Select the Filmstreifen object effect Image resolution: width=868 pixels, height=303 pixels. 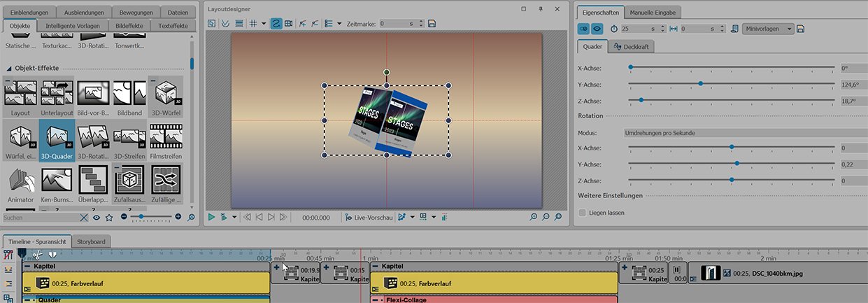click(x=166, y=138)
